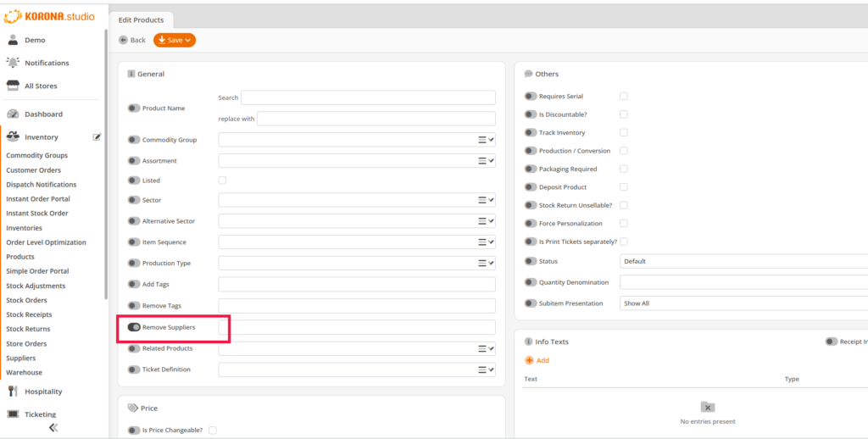Click the Others section speech bubble icon
Image resolution: width=868 pixels, height=439 pixels.
click(528, 74)
